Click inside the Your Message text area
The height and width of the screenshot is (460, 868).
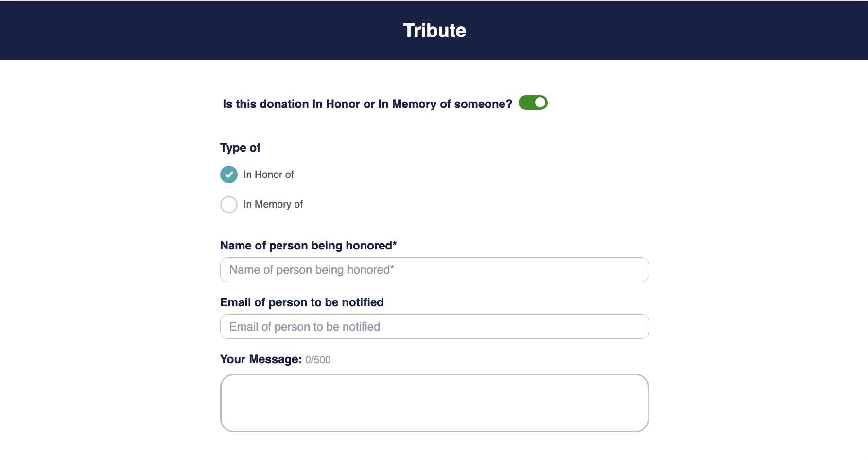click(x=434, y=403)
